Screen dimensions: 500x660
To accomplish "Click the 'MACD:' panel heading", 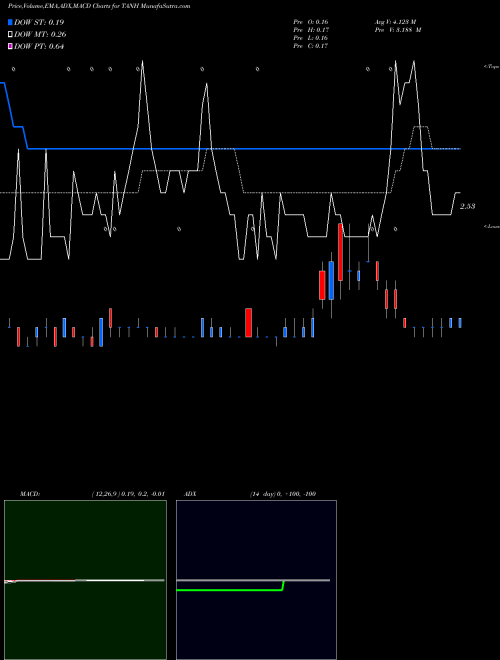I will pyautogui.click(x=30, y=494).
